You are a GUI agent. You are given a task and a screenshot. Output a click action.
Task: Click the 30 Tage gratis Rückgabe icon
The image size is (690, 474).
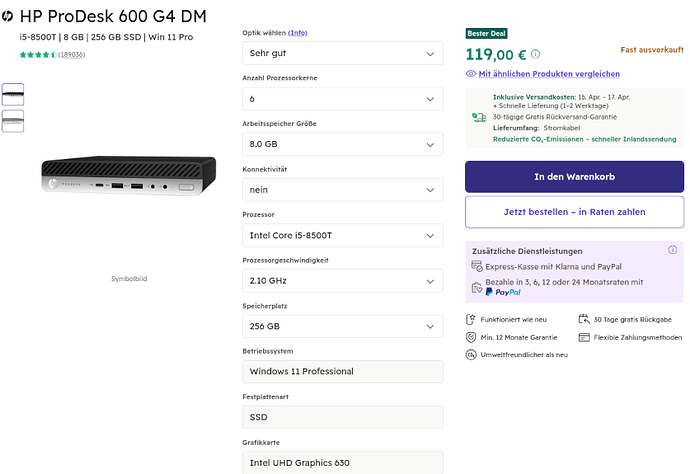point(584,319)
